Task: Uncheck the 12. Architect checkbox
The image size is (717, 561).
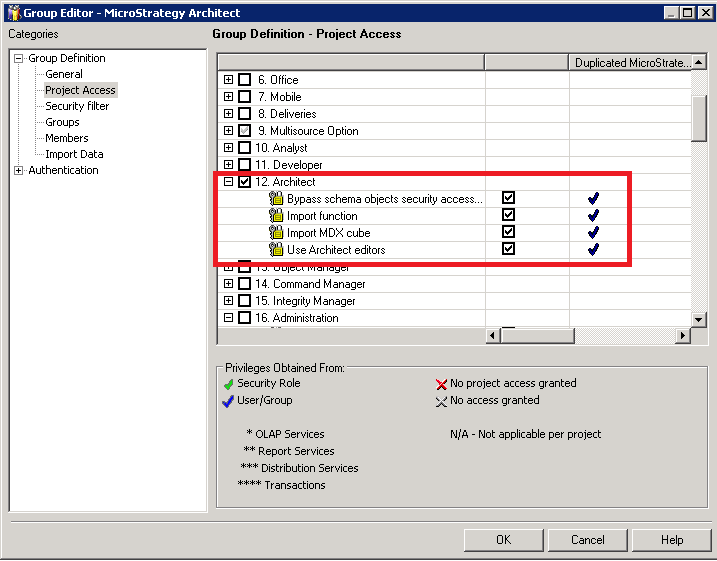Action: (245, 182)
